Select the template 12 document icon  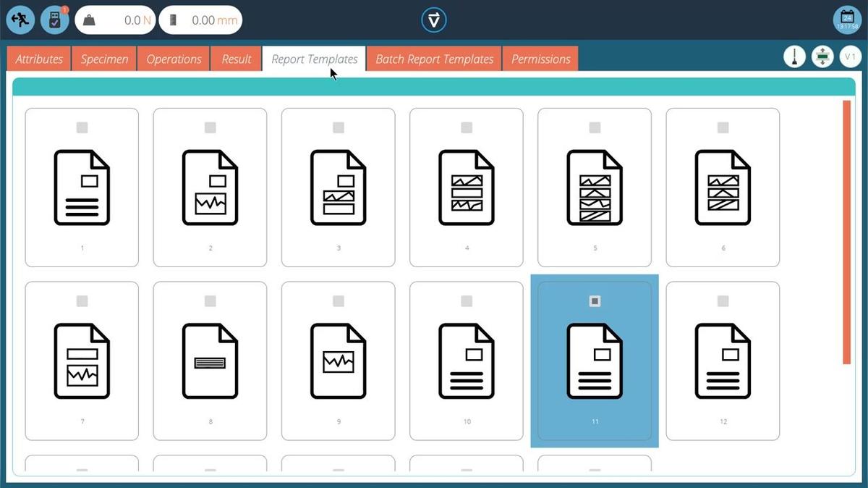coord(723,361)
